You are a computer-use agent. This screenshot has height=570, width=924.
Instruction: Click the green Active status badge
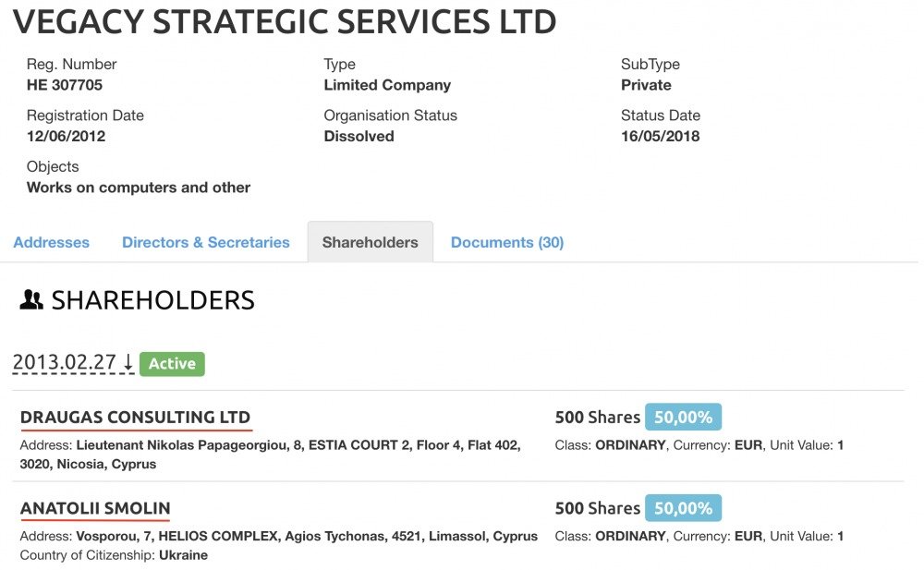[x=172, y=363]
